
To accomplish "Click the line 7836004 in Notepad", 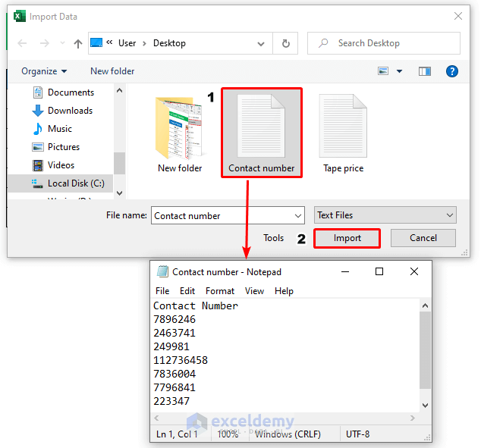I will (174, 374).
